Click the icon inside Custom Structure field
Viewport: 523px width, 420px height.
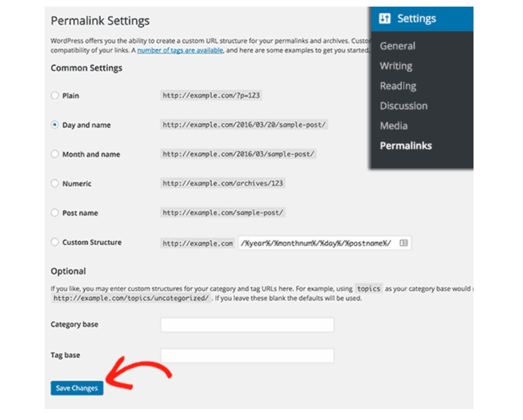click(404, 242)
